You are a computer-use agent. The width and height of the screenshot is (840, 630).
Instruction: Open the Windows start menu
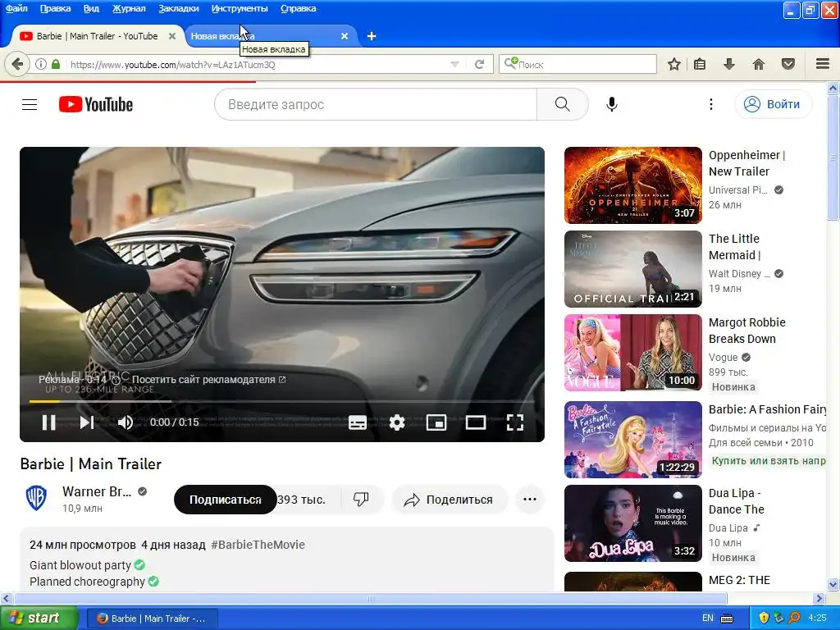(38, 619)
